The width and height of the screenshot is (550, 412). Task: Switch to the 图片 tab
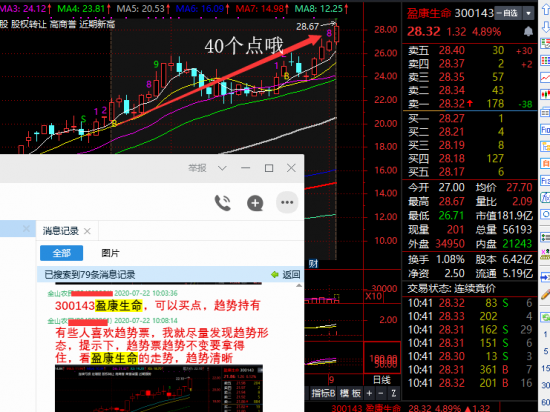tap(110, 253)
